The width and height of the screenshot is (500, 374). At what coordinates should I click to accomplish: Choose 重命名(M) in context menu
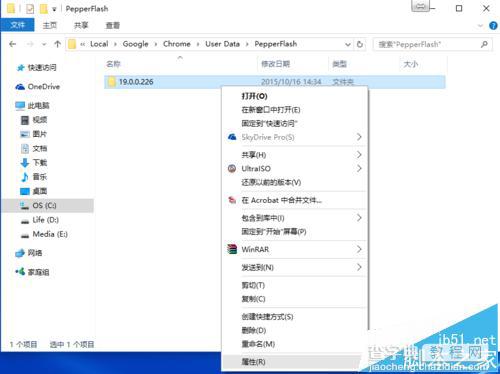tap(295, 344)
